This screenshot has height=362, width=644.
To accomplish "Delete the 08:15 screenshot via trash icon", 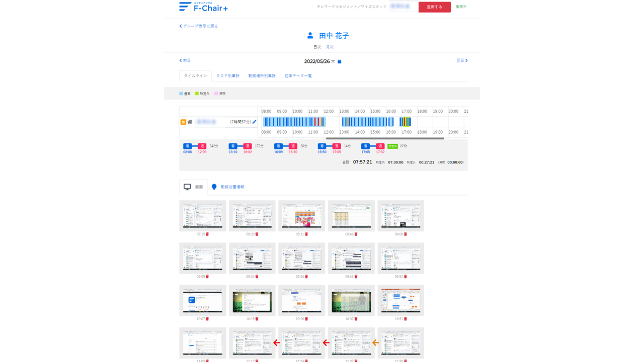I will pyautogui.click(x=207, y=234).
